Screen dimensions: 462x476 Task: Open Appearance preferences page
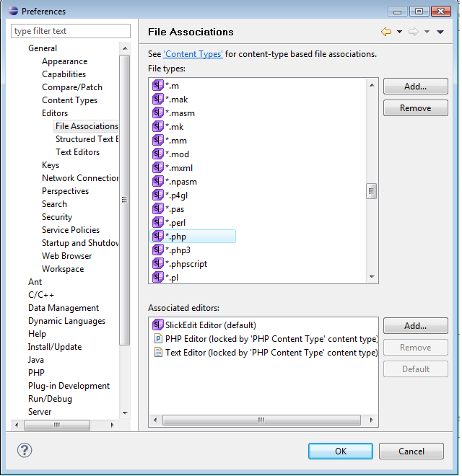65,61
